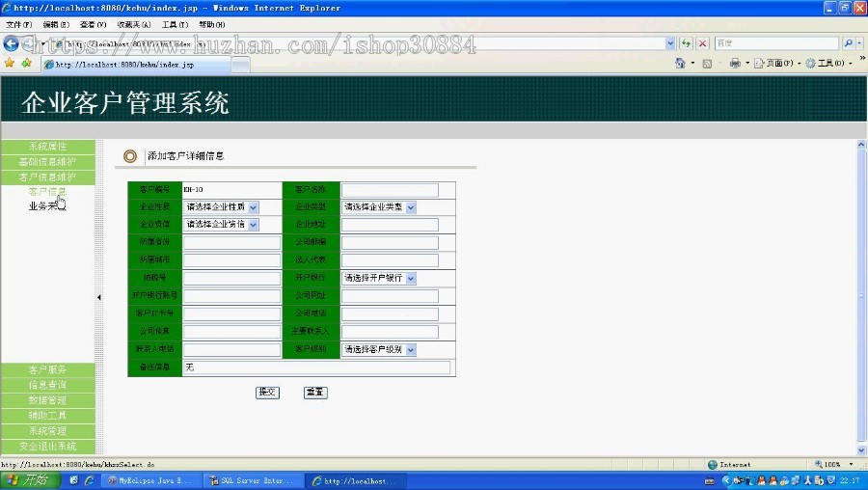Screen dimensions: 868x490
Task: Click the search magnifier icon
Action: tap(848, 43)
